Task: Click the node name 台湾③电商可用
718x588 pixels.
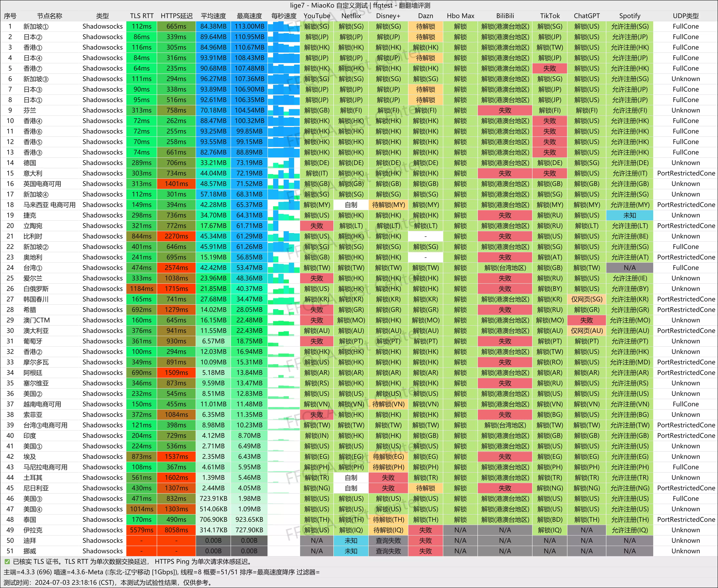Action: (45, 425)
